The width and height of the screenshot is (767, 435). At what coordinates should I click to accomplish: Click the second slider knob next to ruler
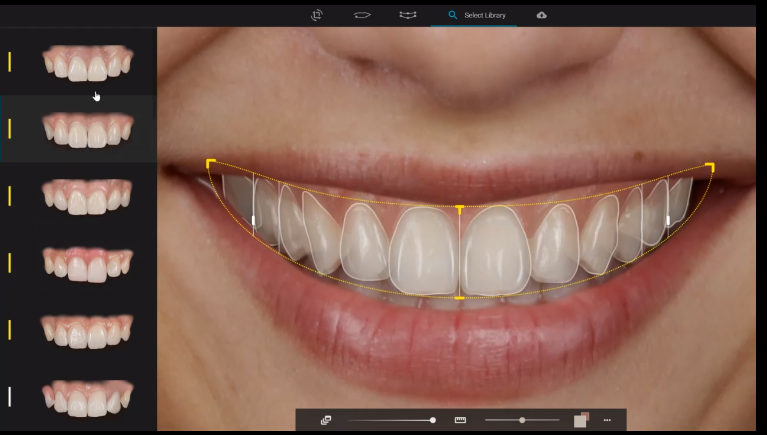pyautogui.click(x=522, y=420)
